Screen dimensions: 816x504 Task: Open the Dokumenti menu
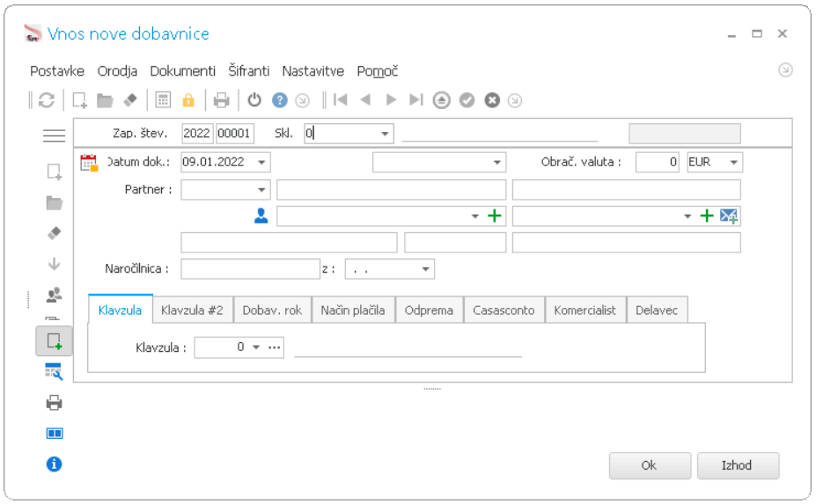[x=183, y=70]
